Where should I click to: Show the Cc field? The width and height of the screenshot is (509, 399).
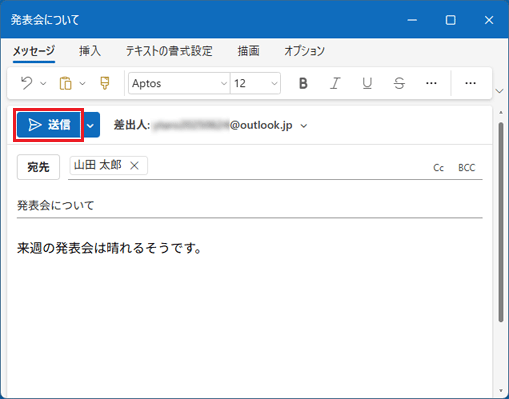438,168
